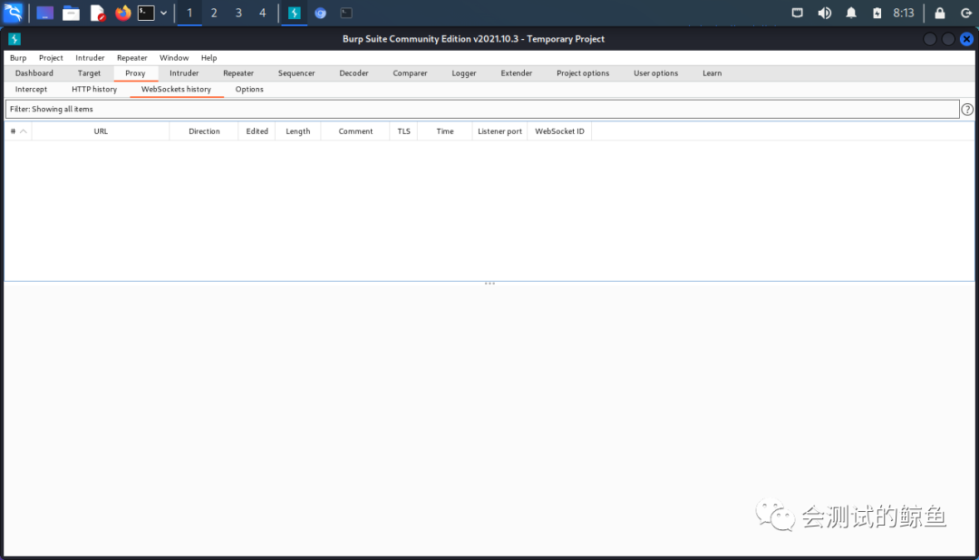Open the Burp menu
979x560 pixels.
click(x=18, y=57)
